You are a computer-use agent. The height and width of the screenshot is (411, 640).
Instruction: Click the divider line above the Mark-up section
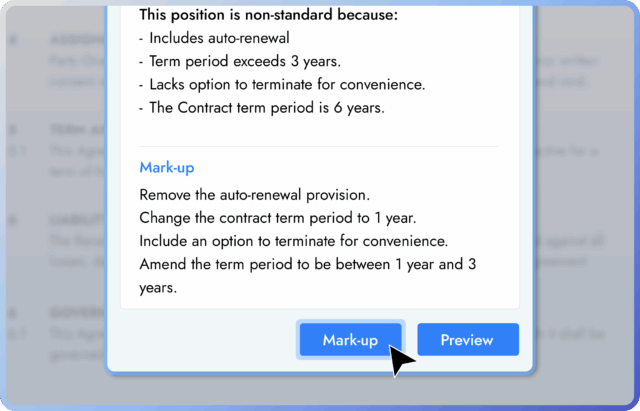point(318,147)
